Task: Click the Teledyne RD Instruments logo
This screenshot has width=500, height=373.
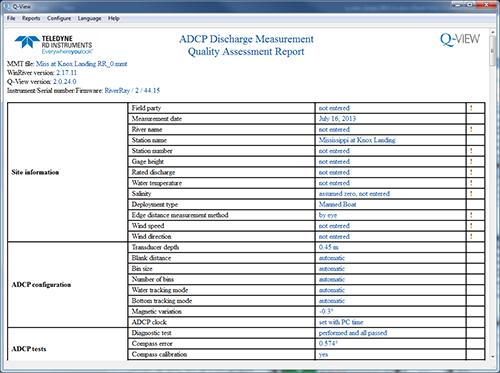Action: click(x=53, y=45)
